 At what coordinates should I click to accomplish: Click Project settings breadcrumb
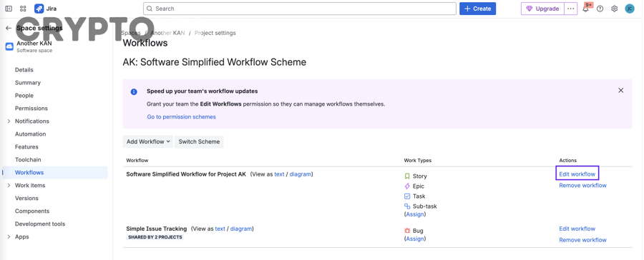pos(215,33)
